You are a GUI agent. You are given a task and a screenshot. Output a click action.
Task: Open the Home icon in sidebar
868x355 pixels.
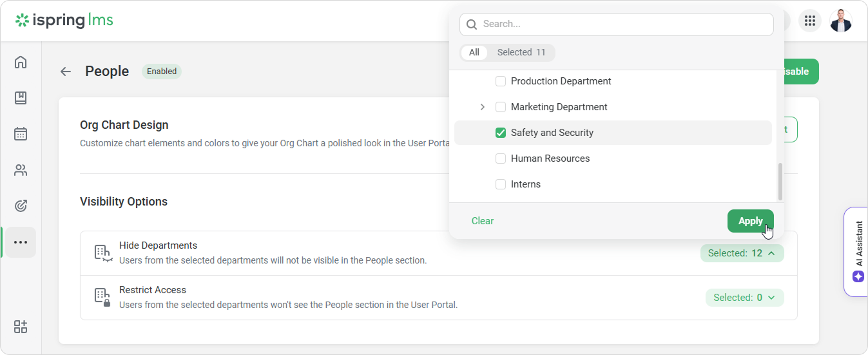click(21, 62)
